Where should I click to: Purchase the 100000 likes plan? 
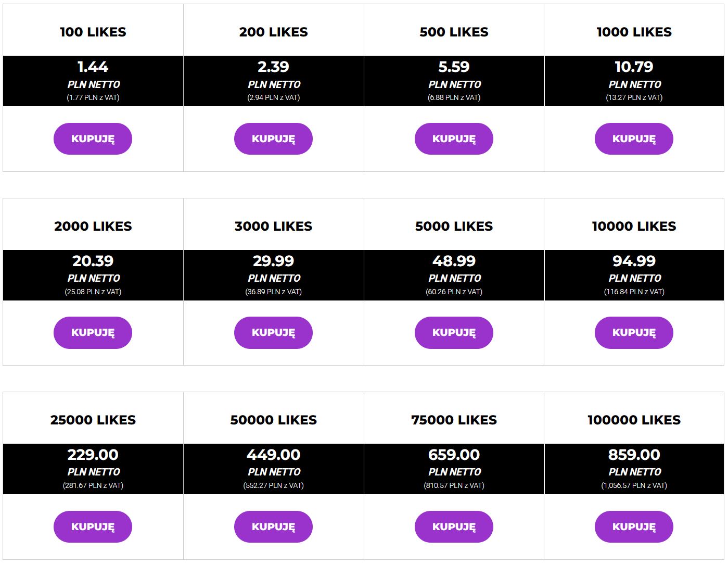[634, 527]
